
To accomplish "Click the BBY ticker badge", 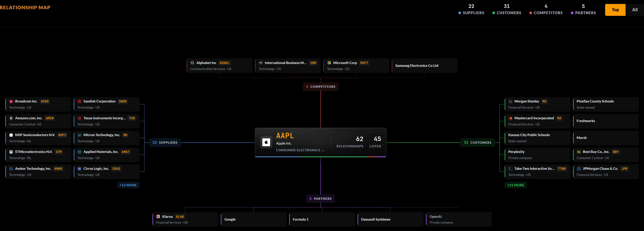I will point(615,152).
